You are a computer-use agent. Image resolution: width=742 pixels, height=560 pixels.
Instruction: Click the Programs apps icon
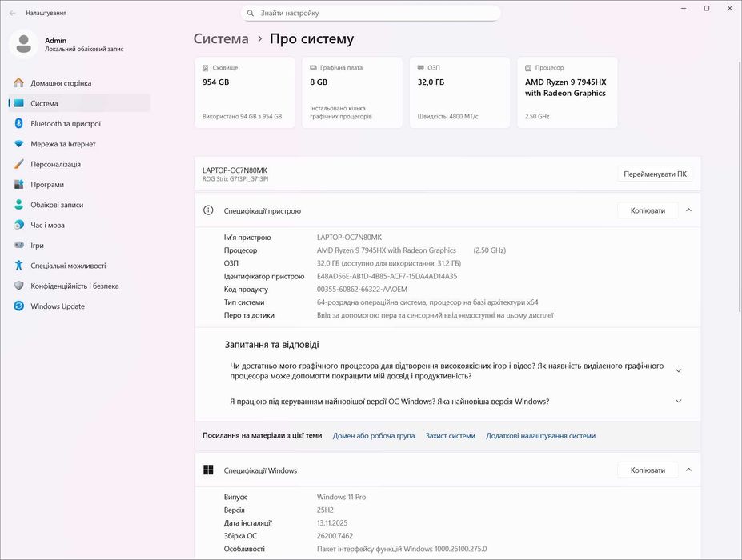pos(18,185)
